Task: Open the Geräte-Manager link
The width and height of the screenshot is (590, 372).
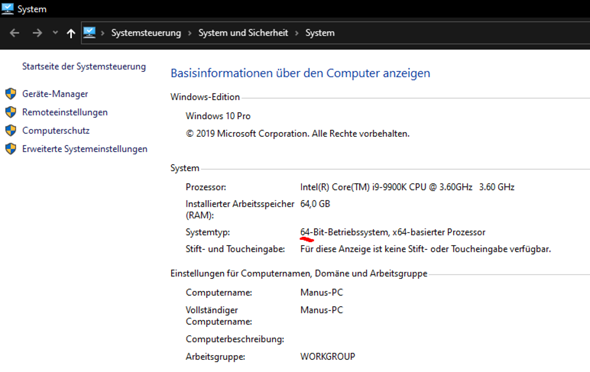Action: (55, 94)
